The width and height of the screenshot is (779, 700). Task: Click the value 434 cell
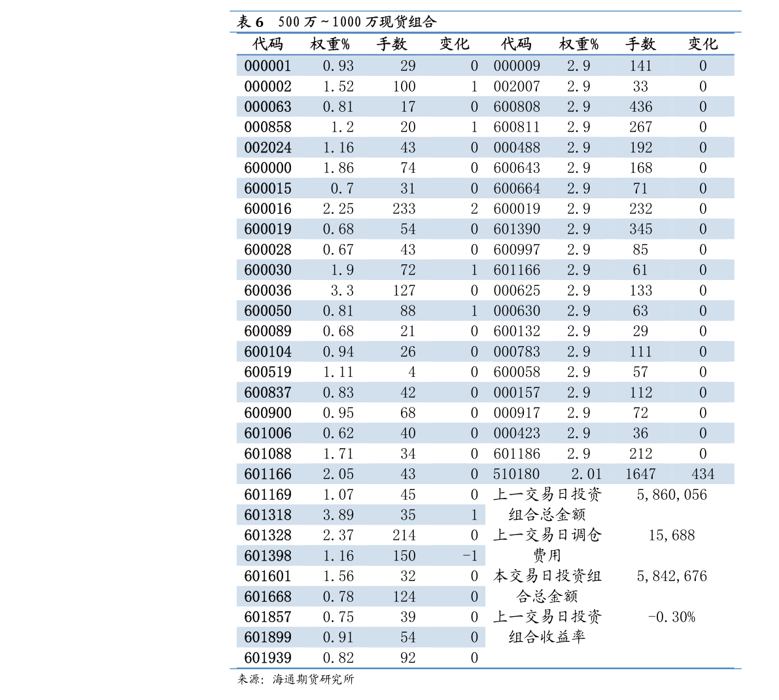pyautogui.click(x=702, y=474)
